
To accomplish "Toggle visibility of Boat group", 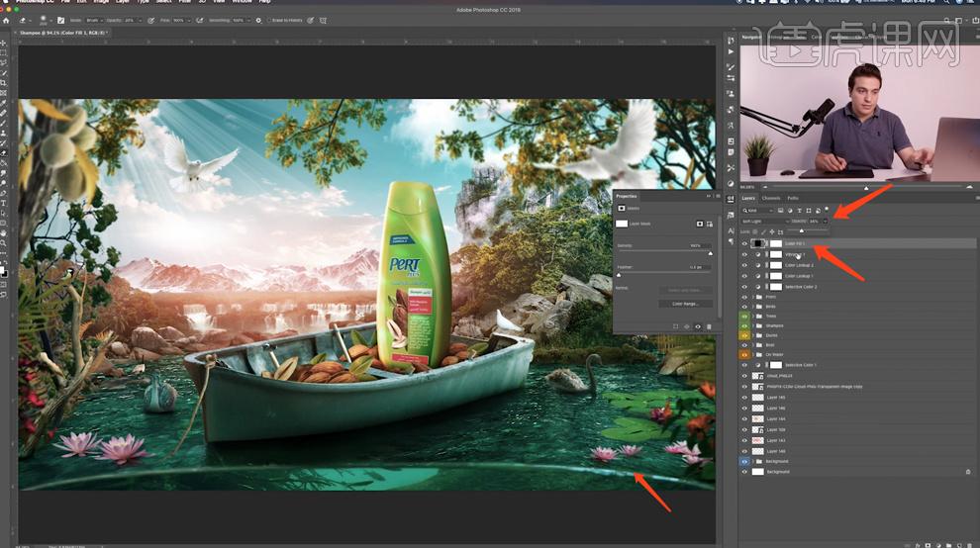I will pos(744,345).
